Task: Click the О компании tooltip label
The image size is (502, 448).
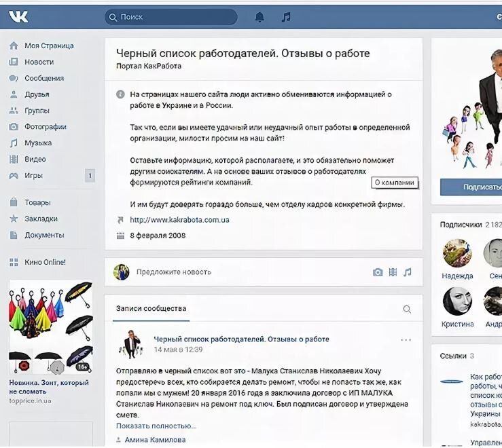Action: pyautogui.click(x=395, y=183)
